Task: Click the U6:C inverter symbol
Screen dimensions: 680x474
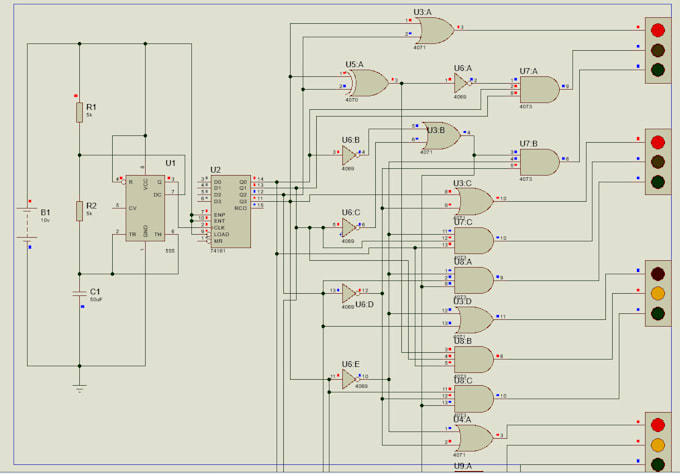Action: (350, 228)
